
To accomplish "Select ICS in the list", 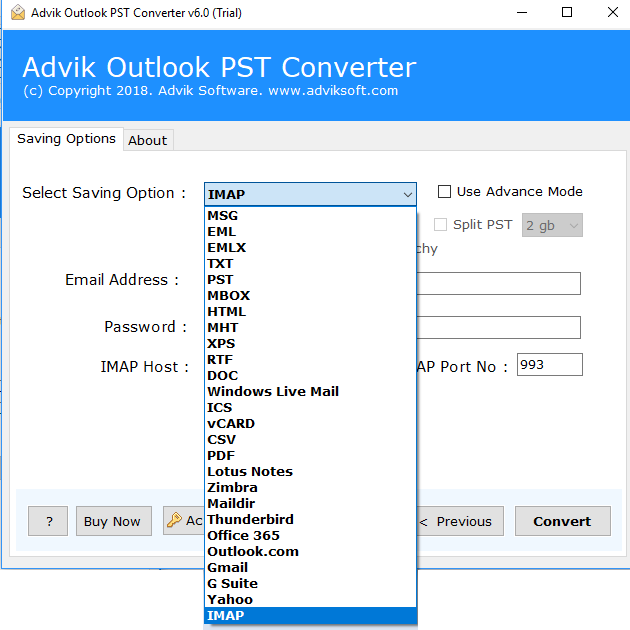I will [x=310, y=408].
